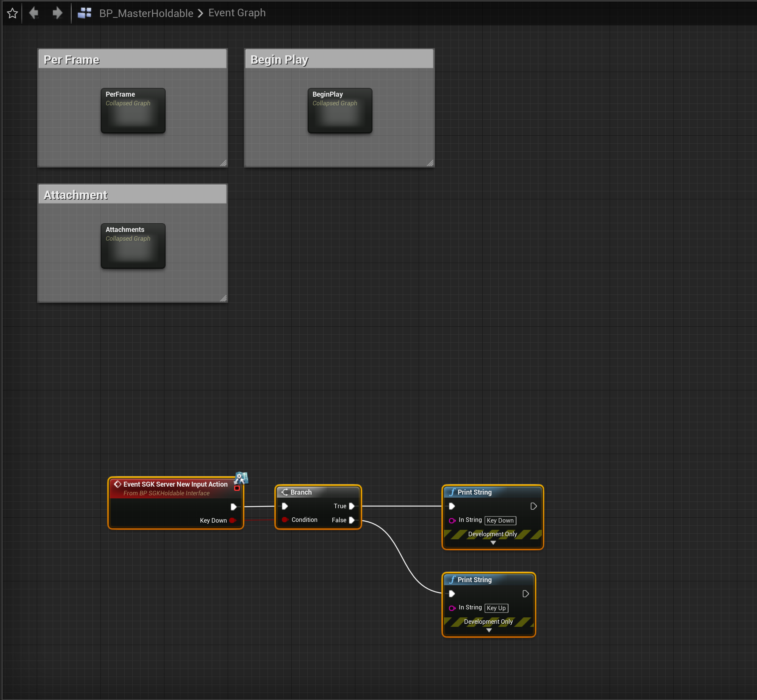Expand the Key Down Print String advanced options

pos(493,543)
